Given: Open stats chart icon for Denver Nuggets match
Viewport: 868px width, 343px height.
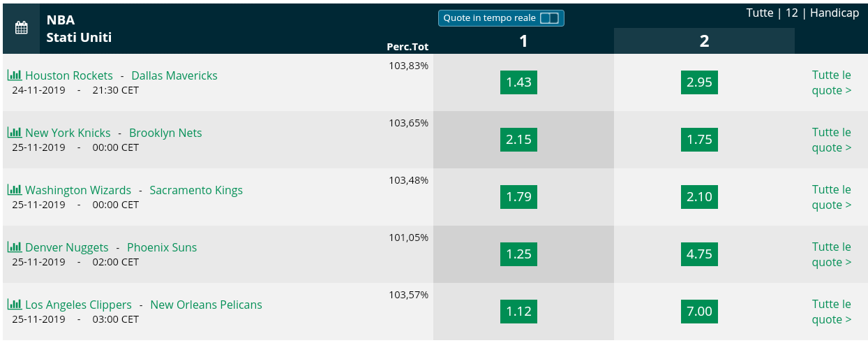Looking at the screenshot, I should point(15,247).
